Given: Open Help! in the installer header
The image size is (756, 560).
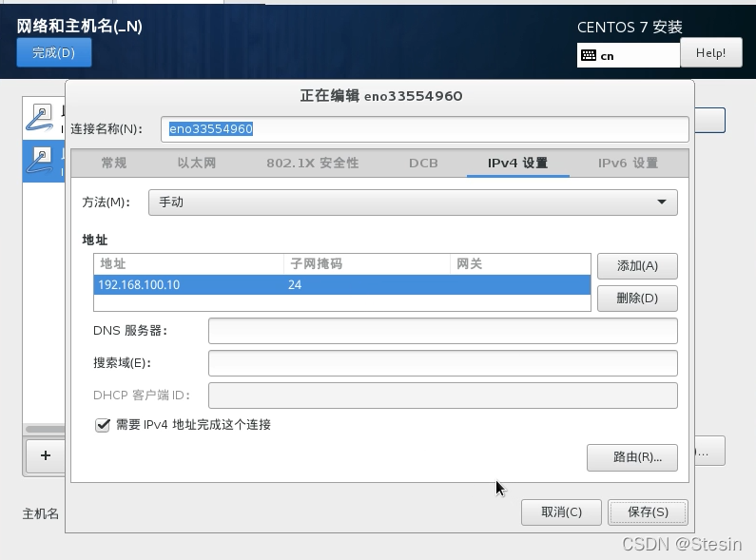Looking at the screenshot, I should 711,53.
